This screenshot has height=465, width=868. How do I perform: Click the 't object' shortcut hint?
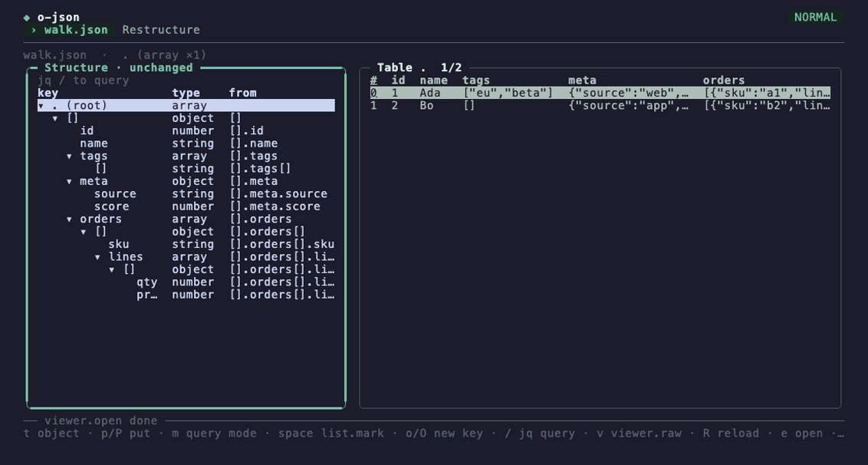click(x=51, y=434)
